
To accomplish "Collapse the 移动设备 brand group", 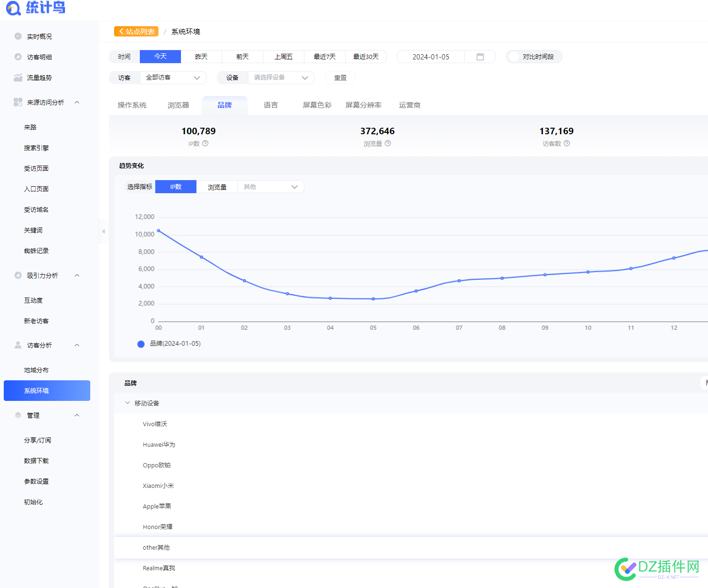I will click(127, 403).
